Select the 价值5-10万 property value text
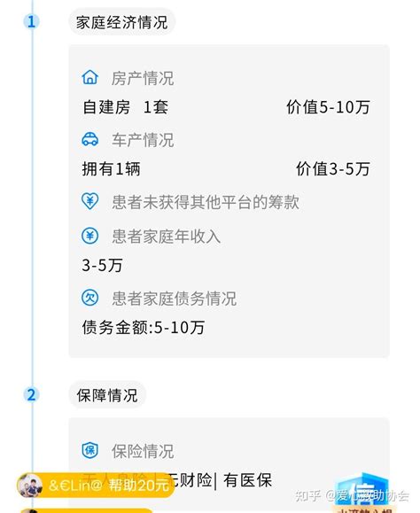Image resolution: width=420 pixels, height=513 pixels. tap(328, 107)
